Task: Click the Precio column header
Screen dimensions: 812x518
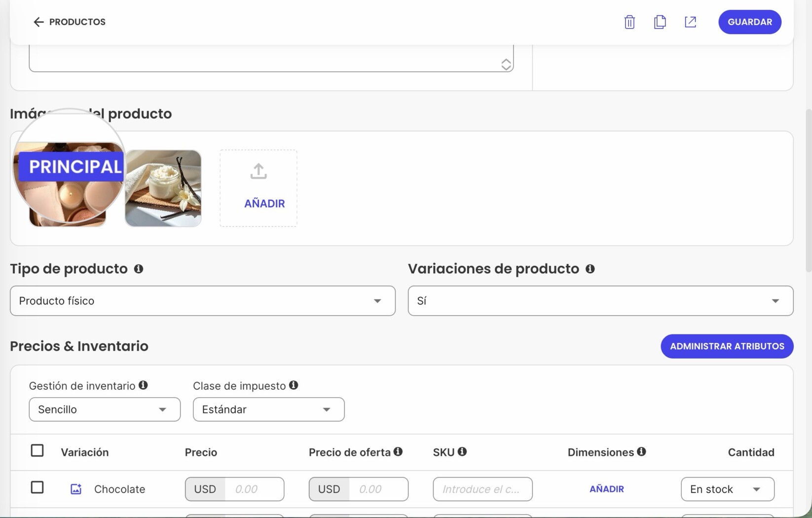Action: coord(201,452)
